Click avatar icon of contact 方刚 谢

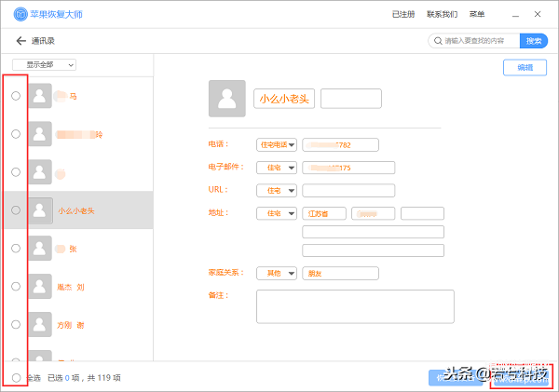(x=40, y=325)
